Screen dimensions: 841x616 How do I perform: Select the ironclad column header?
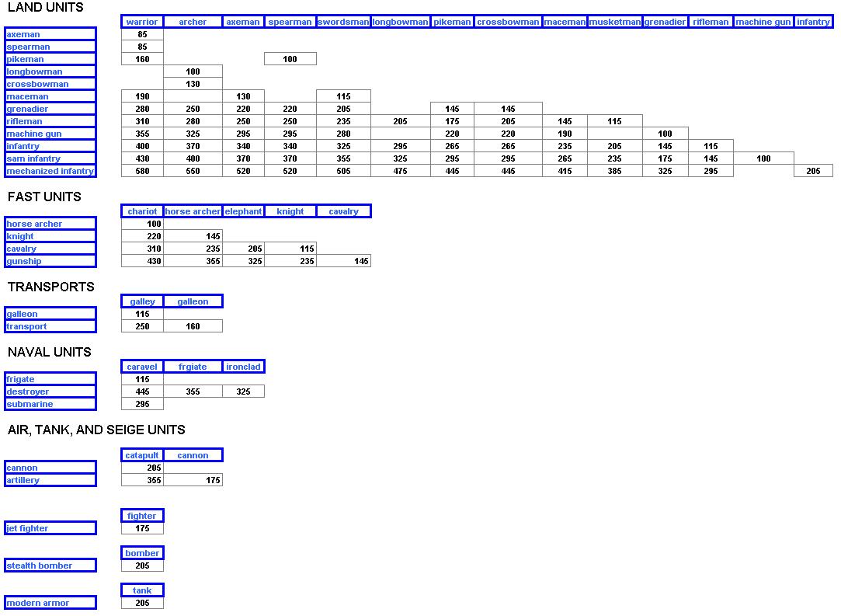tap(243, 367)
